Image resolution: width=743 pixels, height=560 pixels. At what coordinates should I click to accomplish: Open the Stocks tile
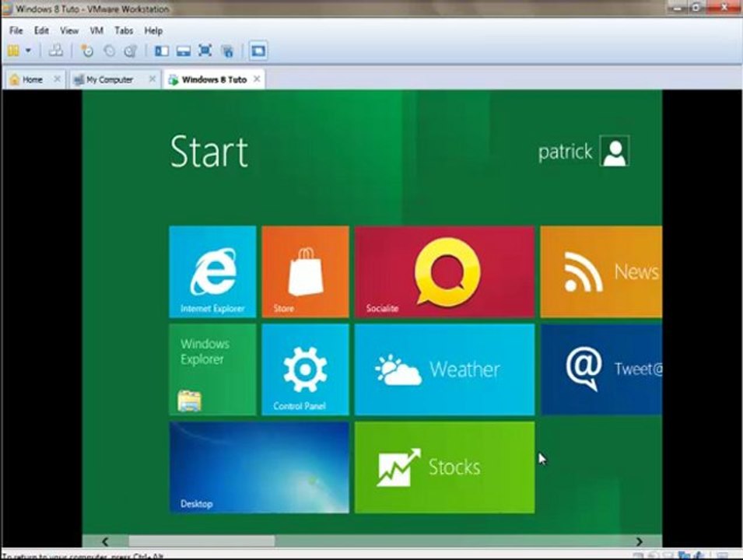pos(444,467)
